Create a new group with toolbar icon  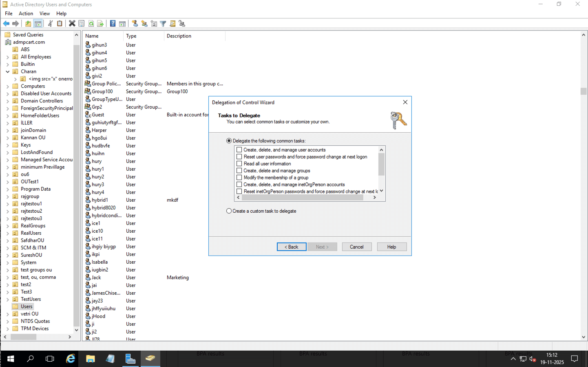coord(144,24)
